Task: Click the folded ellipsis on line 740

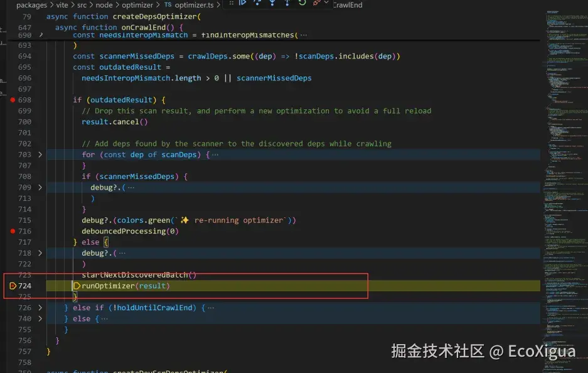Action: click(x=105, y=318)
